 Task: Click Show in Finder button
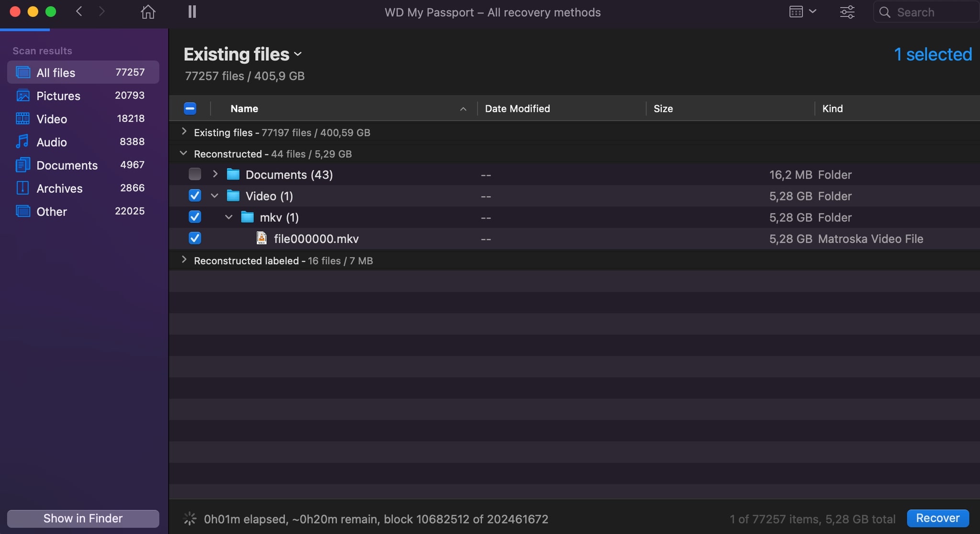(82, 518)
